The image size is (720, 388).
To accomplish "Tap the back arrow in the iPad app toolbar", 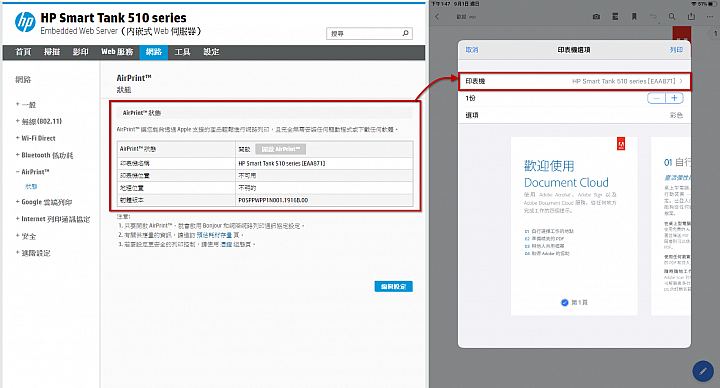I will (437, 17).
